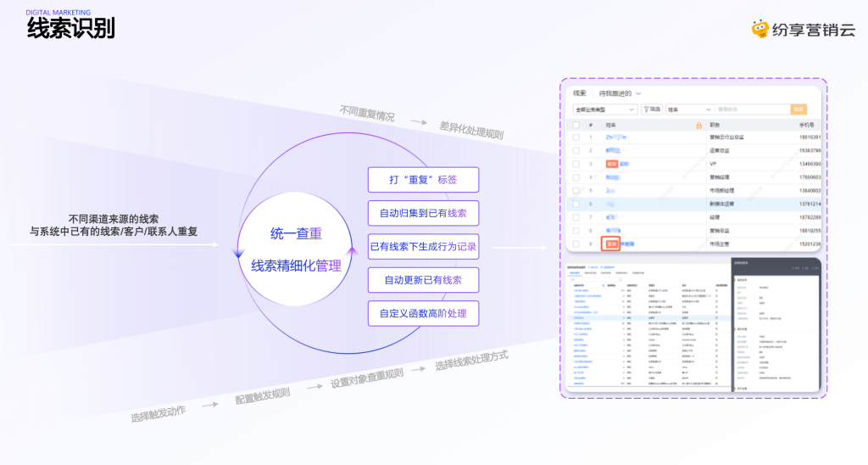The height and width of the screenshot is (465, 868).
Task: Tick the select-all header checkbox
Action: (576, 126)
